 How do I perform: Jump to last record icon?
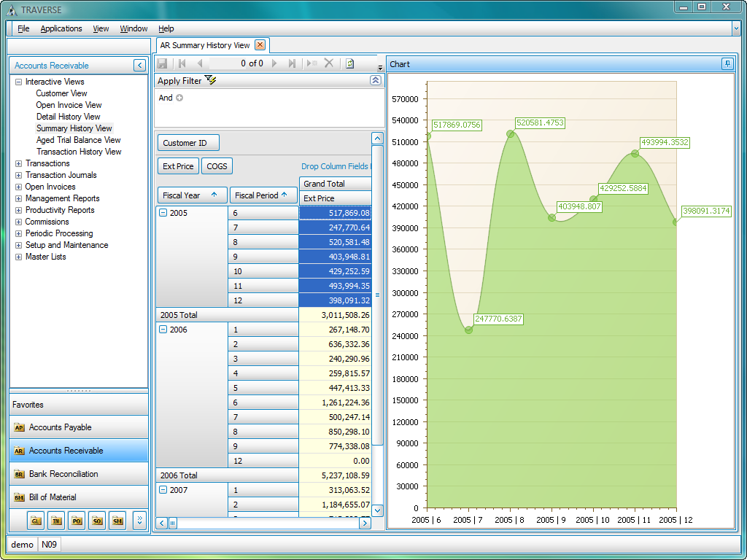pyautogui.click(x=292, y=63)
